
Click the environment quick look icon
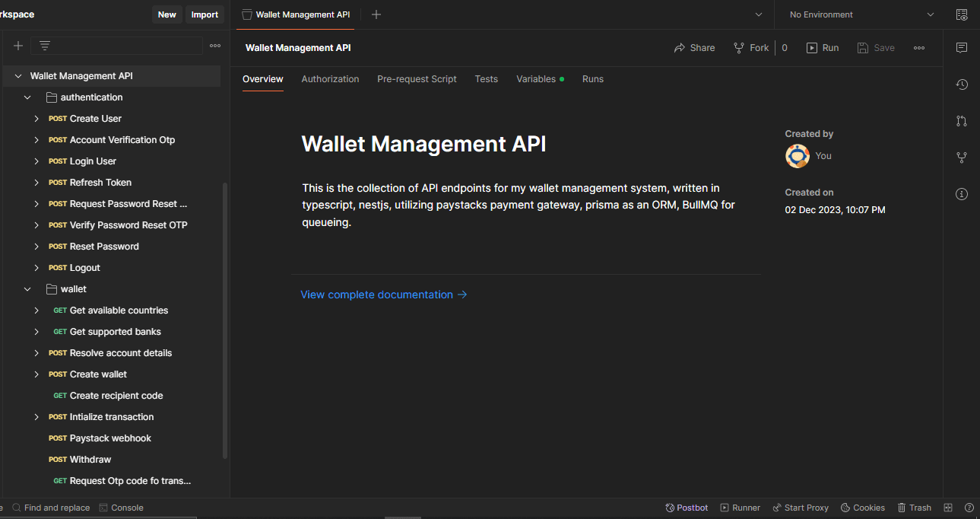962,14
